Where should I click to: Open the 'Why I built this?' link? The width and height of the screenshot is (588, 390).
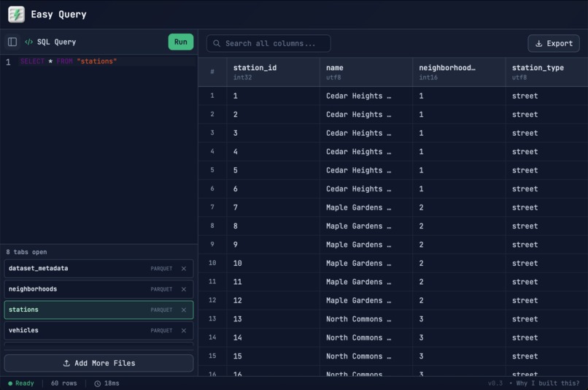pyautogui.click(x=547, y=383)
